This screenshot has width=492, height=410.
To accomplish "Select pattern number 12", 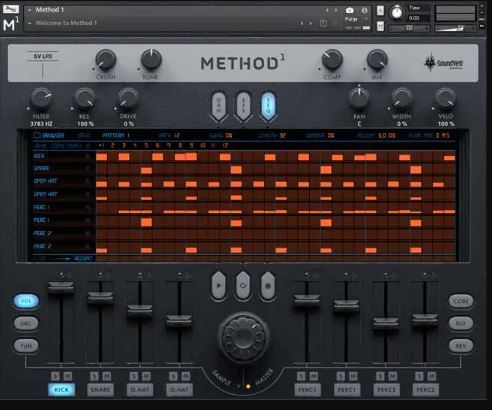I will tap(225, 146).
